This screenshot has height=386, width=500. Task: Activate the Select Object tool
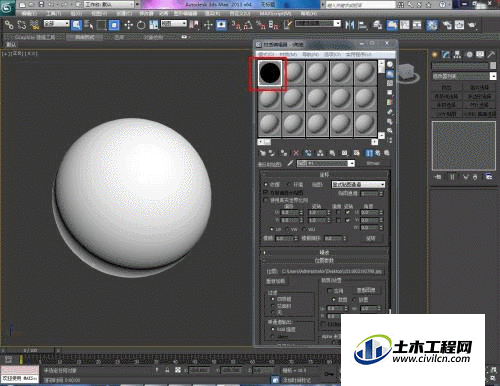(x=76, y=25)
